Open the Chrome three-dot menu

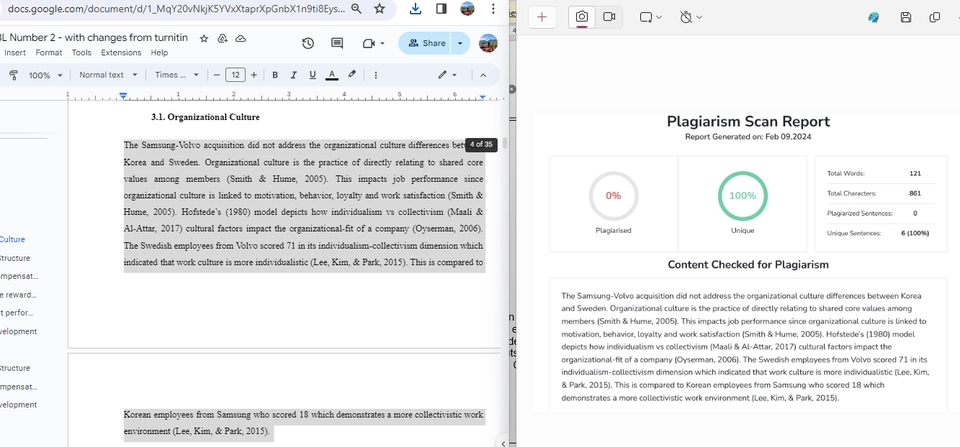[x=493, y=9]
